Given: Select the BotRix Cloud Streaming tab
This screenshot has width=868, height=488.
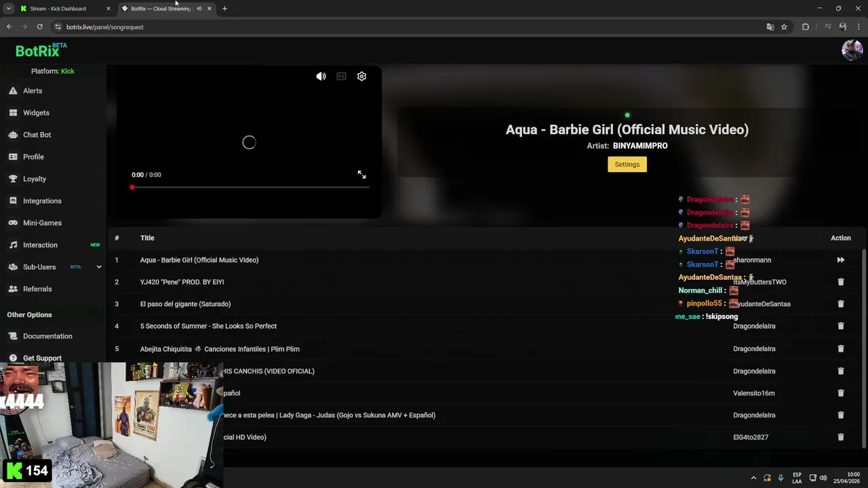Looking at the screenshot, I should [160, 9].
